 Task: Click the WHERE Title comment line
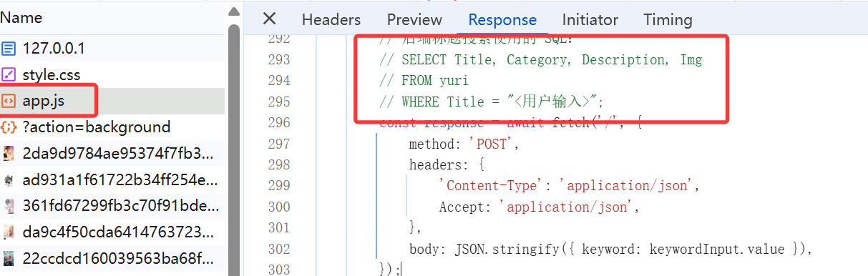[x=492, y=102]
